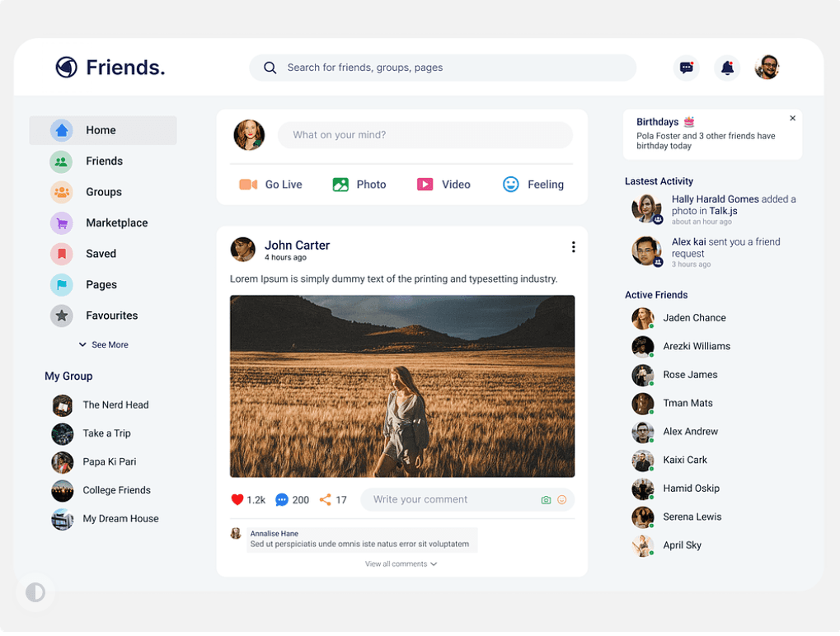Image resolution: width=840 pixels, height=636 pixels.
Task: Toggle dark mode with the contrast button
Action: [x=35, y=592]
